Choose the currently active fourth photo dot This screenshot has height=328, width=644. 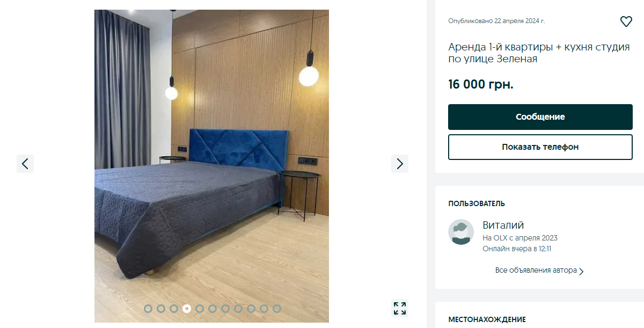click(x=187, y=309)
